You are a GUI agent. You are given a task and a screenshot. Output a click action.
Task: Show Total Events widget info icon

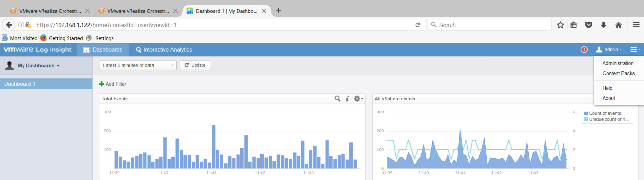coord(347,98)
